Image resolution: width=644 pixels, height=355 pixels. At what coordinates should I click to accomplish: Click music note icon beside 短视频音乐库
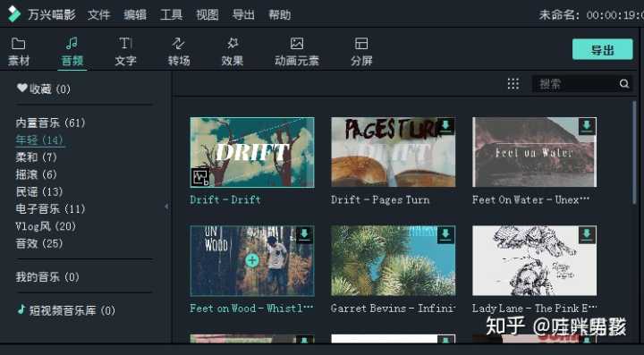[x=21, y=309]
